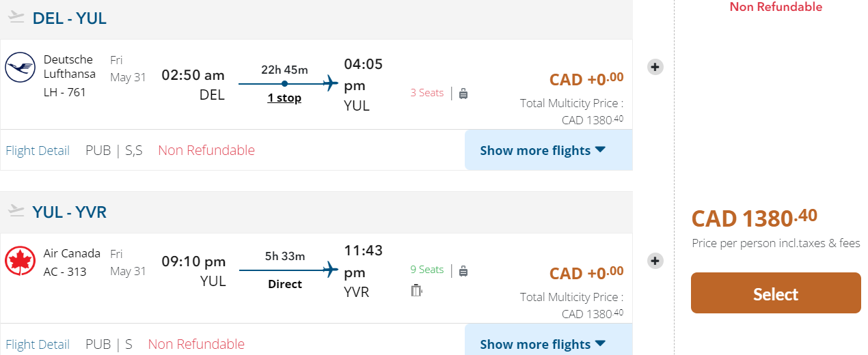
Task: Expand plus icon for YUL - YVR flight
Action: click(655, 261)
